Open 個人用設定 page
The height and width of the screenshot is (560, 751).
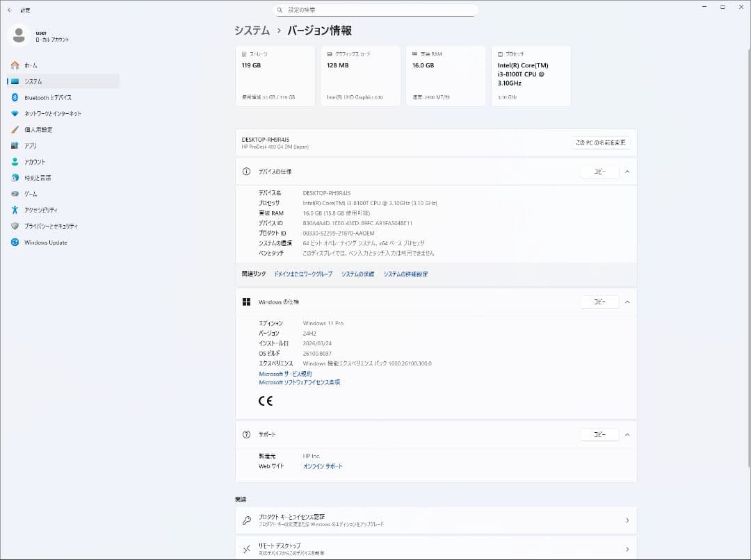pyautogui.click(x=63, y=130)
